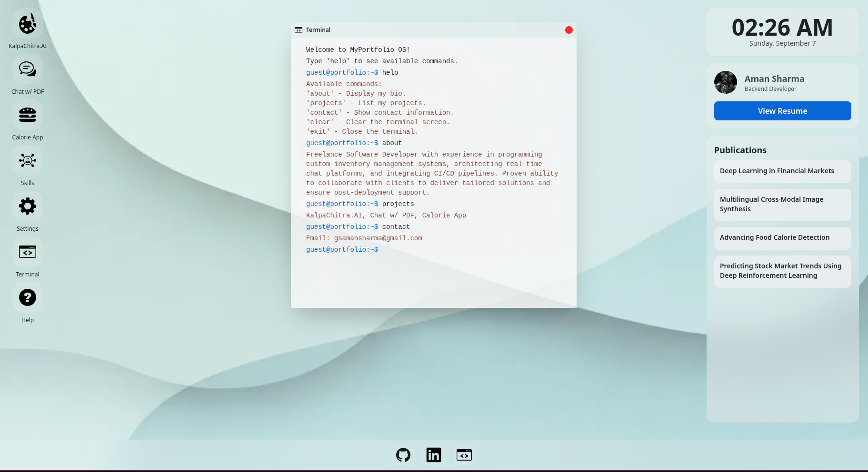Click the empty terminal prompt line

pos(429,250)
